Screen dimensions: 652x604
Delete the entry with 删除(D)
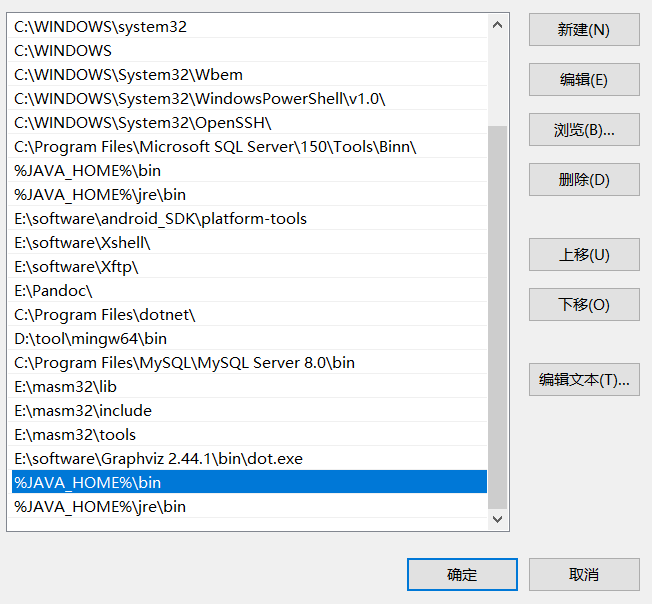(x=584, y=180)
